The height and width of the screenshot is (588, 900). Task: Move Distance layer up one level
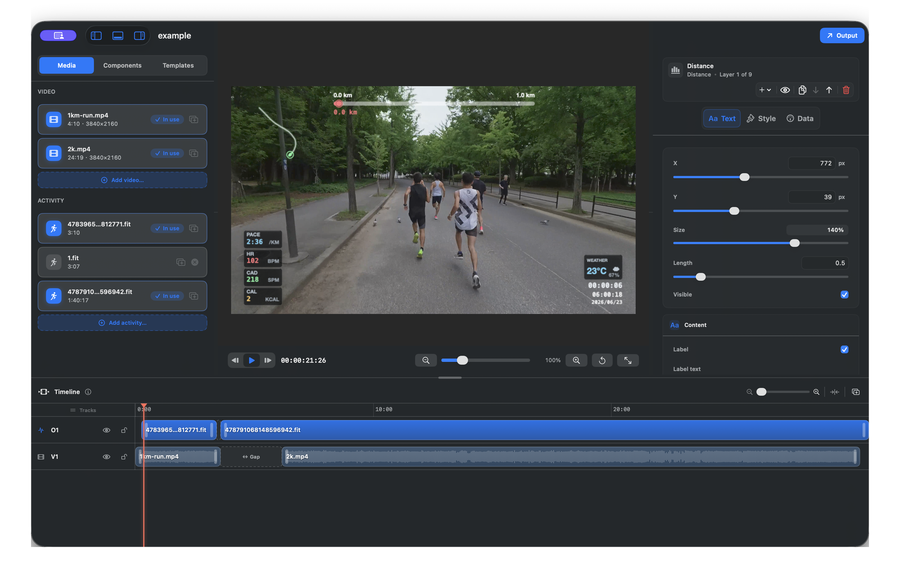coord(829,90)
